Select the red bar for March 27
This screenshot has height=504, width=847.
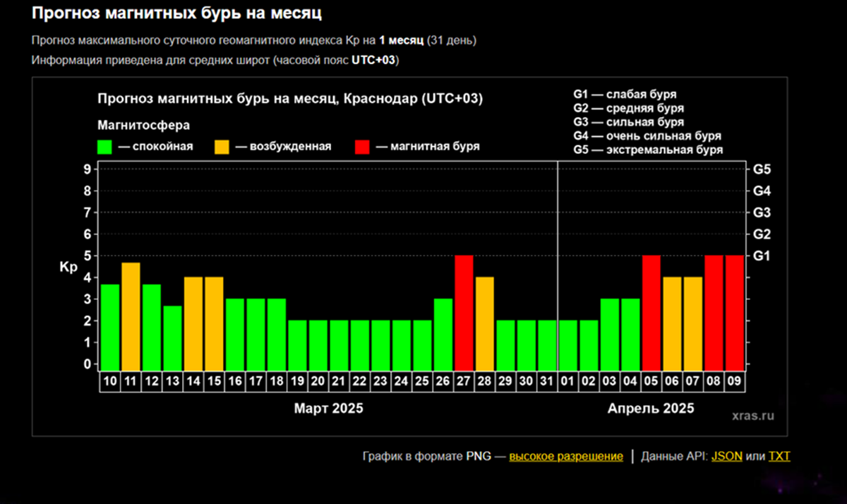coord(464,312)
